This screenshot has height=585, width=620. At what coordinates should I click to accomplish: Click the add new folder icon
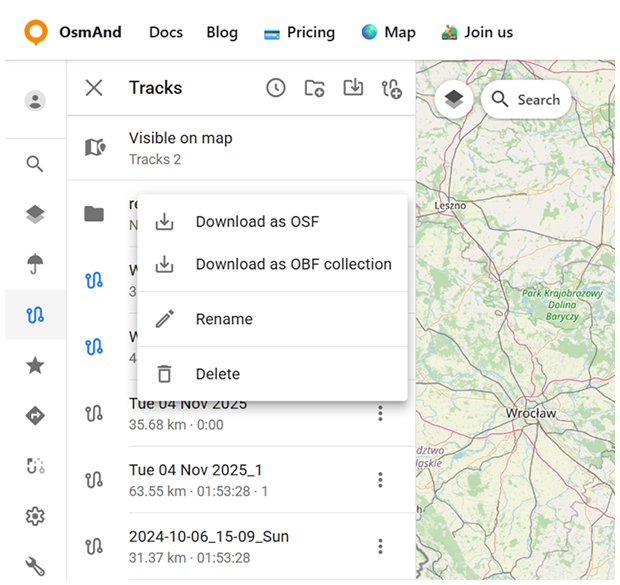pos(314,88)
